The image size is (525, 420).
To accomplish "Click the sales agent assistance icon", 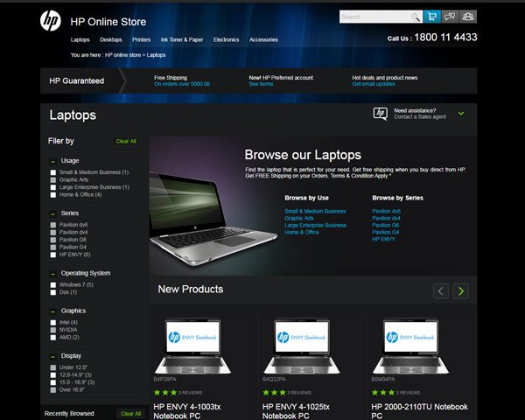I will pyautogui.click(x=380, y=113).
